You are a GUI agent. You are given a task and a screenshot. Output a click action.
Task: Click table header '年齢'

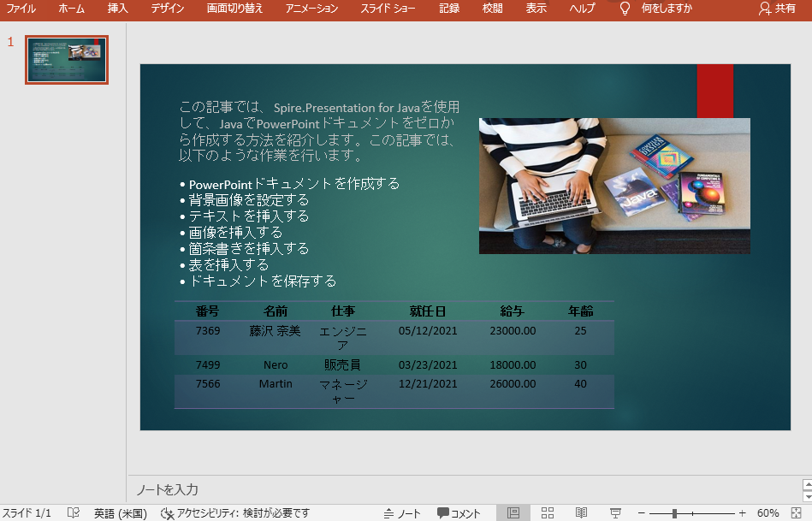[580, 311]
